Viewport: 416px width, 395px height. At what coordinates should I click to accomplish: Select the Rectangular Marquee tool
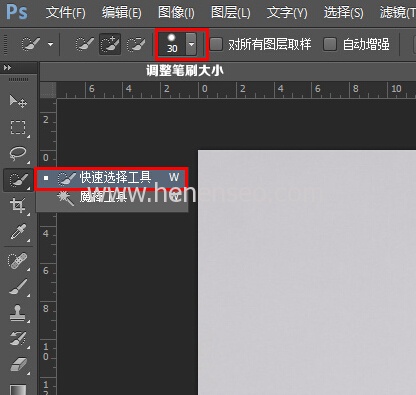point(18,128)
